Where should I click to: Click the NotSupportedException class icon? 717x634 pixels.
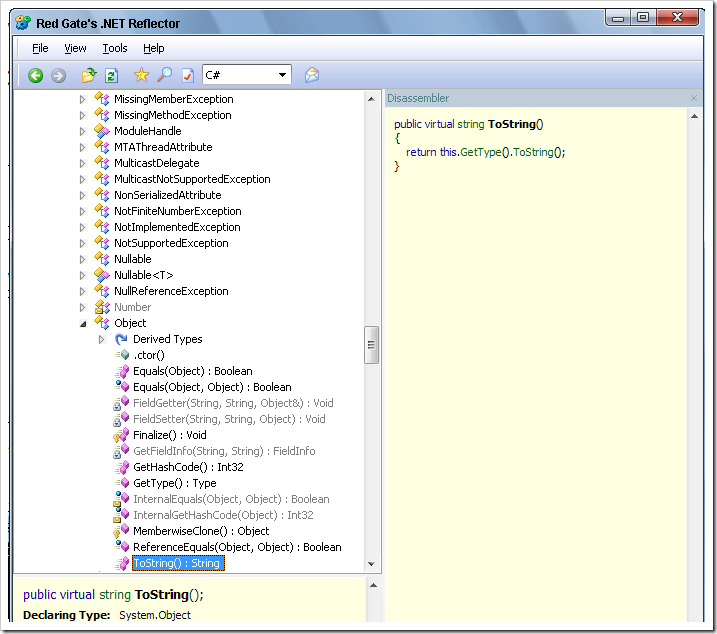(x=102, y=243)
